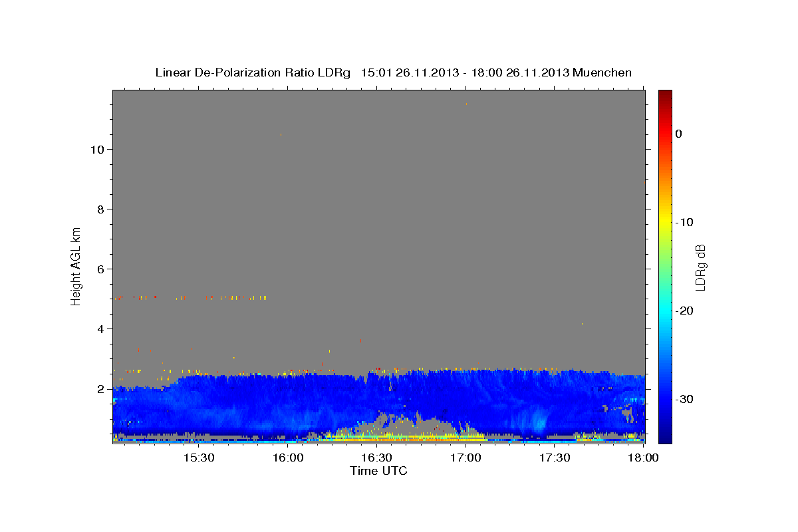Click the green section of the colorbar

point(665,266)
